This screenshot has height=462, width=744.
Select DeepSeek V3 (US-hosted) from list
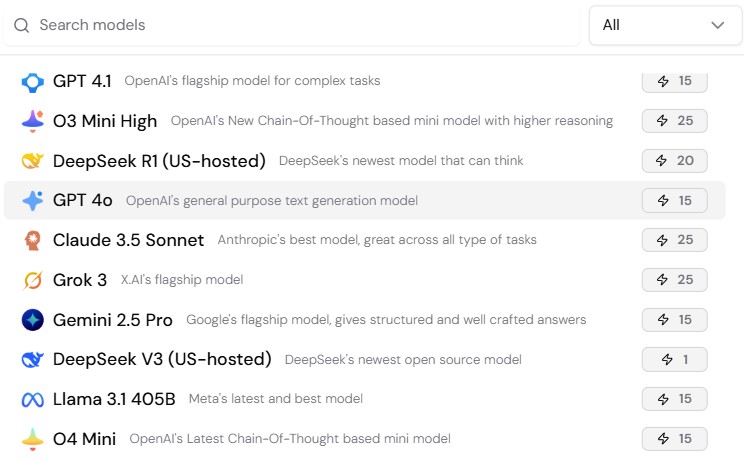162,359
